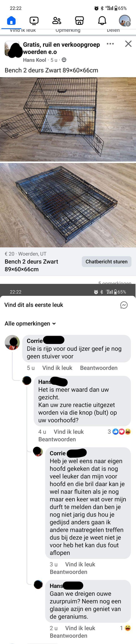This screenshot has height=644, width=136.
Task: Open the profile menu avatar icon
Action: point(125,21)
